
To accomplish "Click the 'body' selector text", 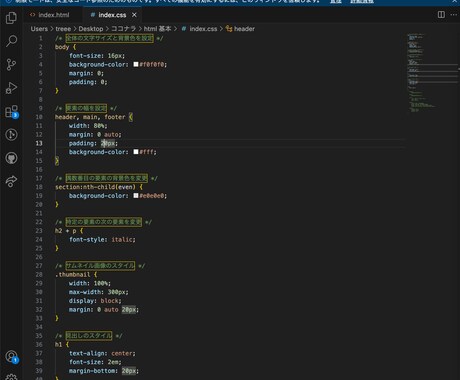I will [62, 47].
